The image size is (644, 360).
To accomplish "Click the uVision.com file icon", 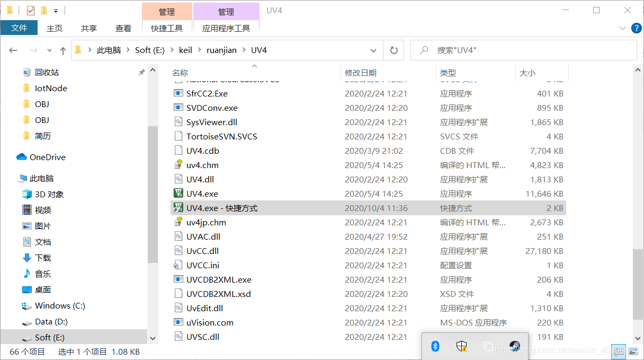I will [178, 322].
